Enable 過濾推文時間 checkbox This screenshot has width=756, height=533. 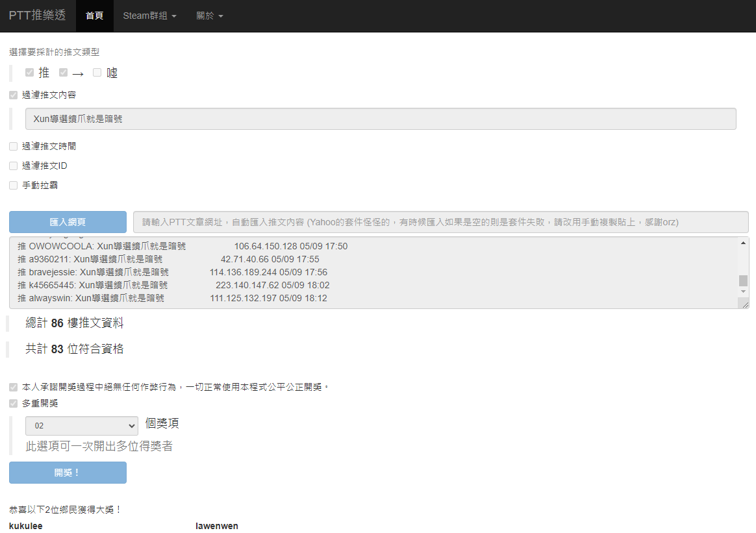click(x=14, y=147)
